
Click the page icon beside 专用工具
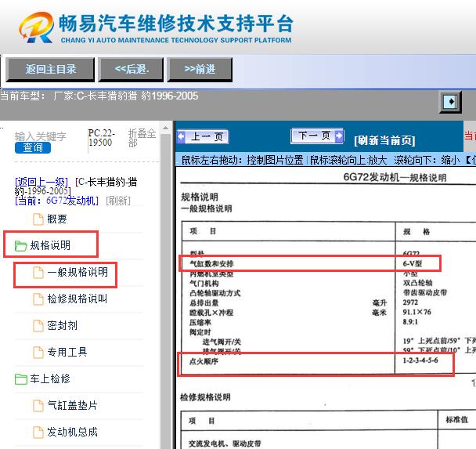[38, 353]
